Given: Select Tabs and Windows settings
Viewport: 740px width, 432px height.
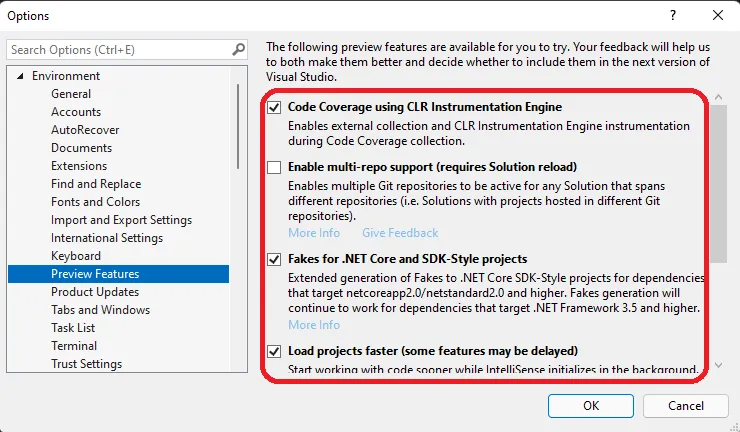Looking at the screenshot, I should 100,310.
